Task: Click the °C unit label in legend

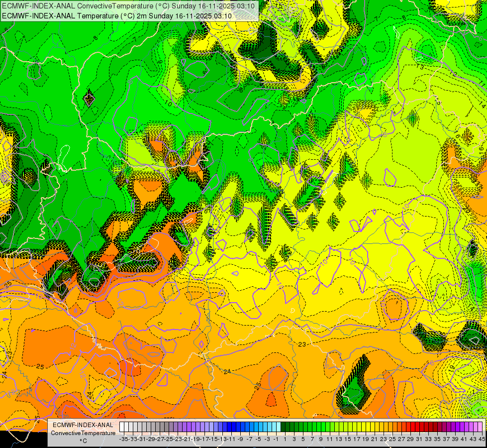Action: (x=83, y=441)
